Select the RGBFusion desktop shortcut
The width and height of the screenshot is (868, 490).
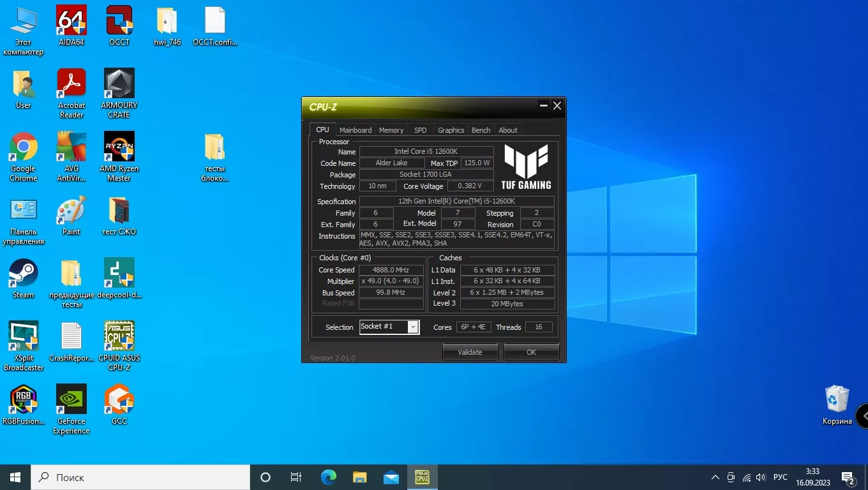24,405
